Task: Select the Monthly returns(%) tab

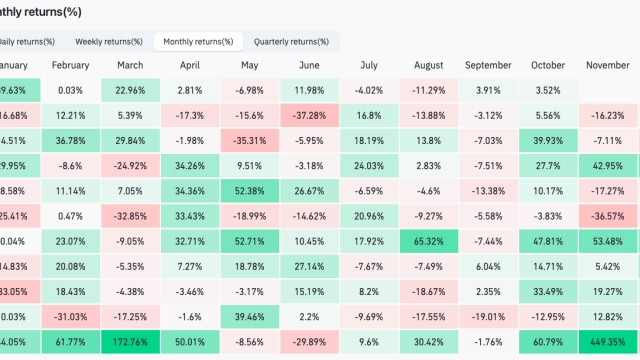Action: tap(198, 42)
